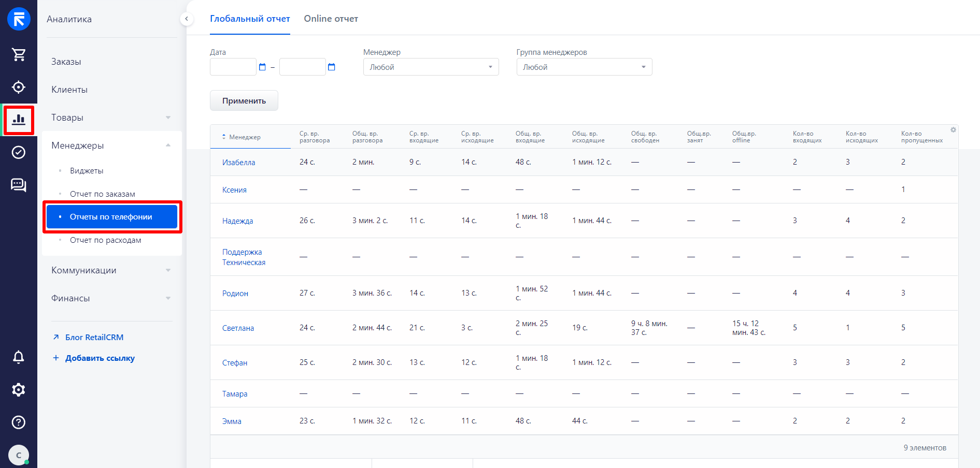
Task: Open the start date calendar picker
Action: pos(262,67)
